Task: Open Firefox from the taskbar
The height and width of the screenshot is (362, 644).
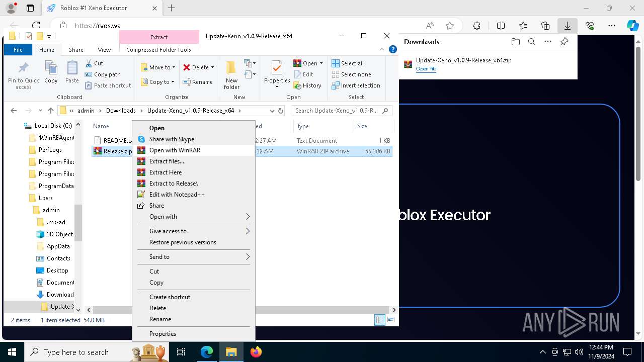Action: (256, 352)
